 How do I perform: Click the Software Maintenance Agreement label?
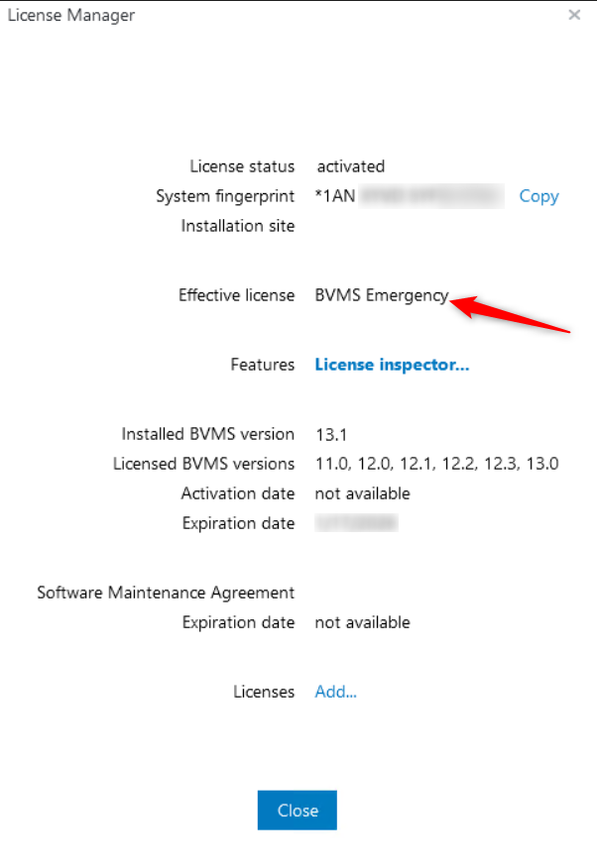click(165, 593)
